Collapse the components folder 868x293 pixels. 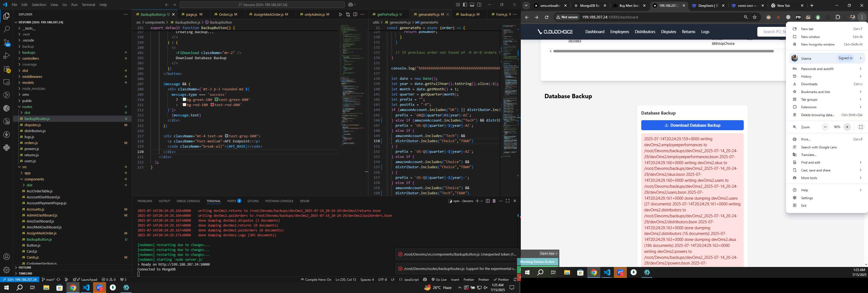coord(34,179)
